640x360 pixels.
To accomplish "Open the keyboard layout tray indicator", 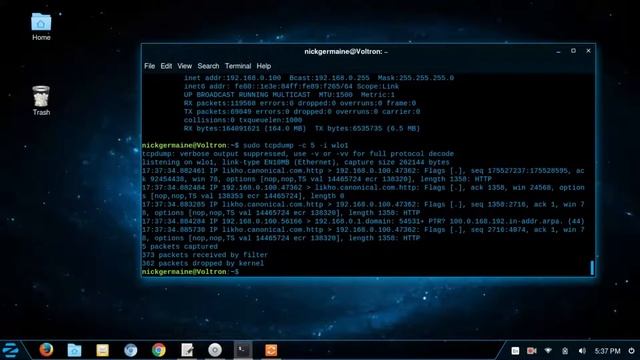I will (x=515, y=351).
